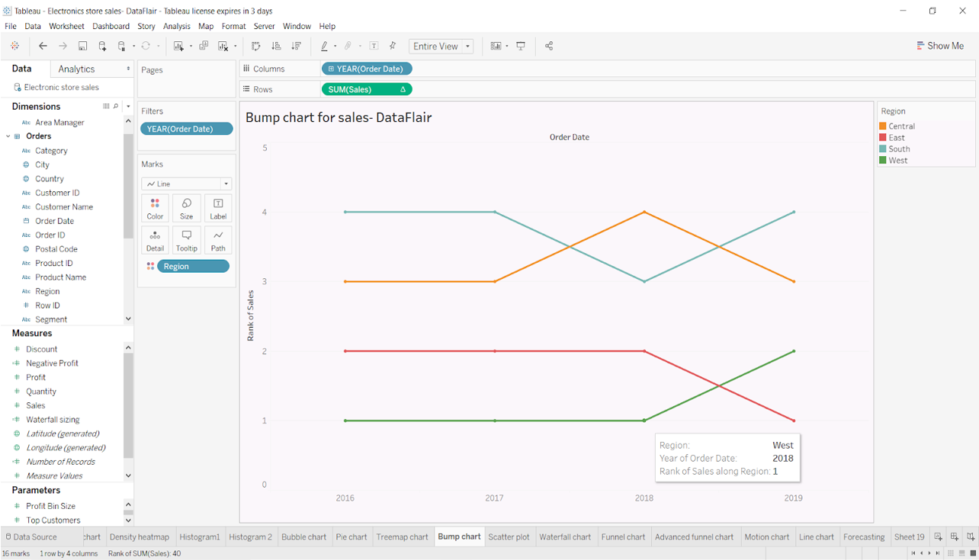The height and width of the screenshot is (560, 979).
Task: Open the highlight pen dropdown arrow
Action: coord(335,46)
